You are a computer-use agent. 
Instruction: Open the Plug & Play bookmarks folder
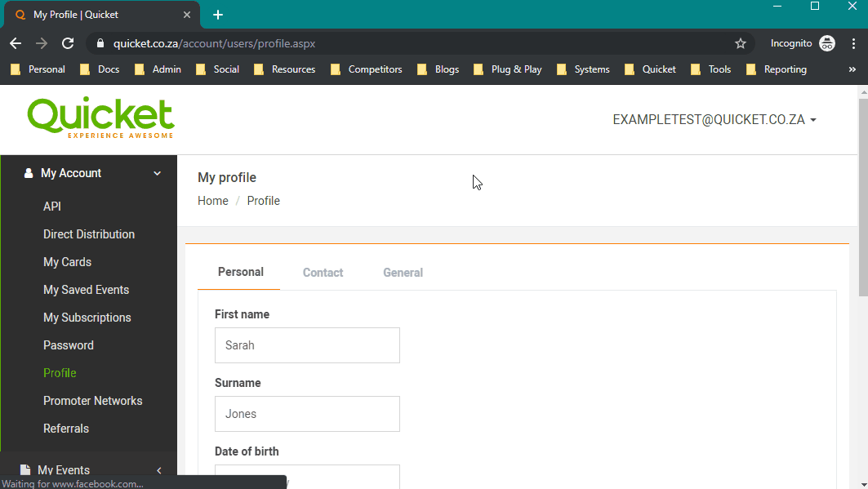[508, 69]
